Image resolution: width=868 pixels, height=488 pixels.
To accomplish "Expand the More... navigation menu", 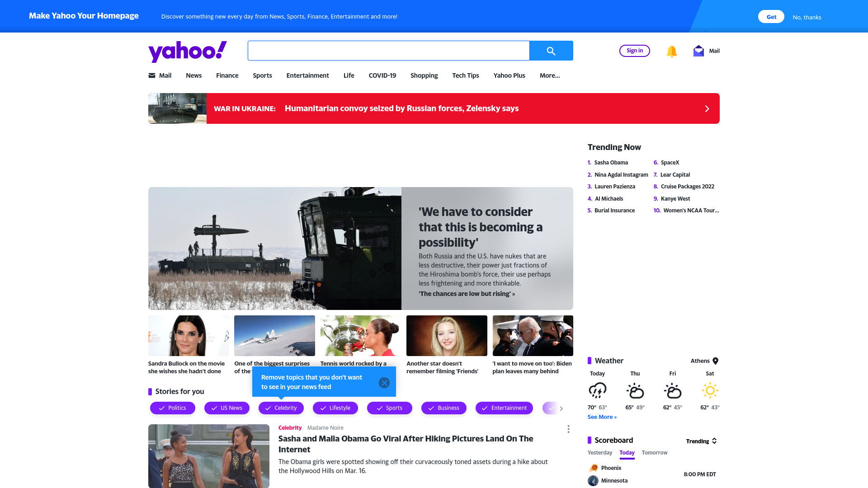I will [550, 75].
